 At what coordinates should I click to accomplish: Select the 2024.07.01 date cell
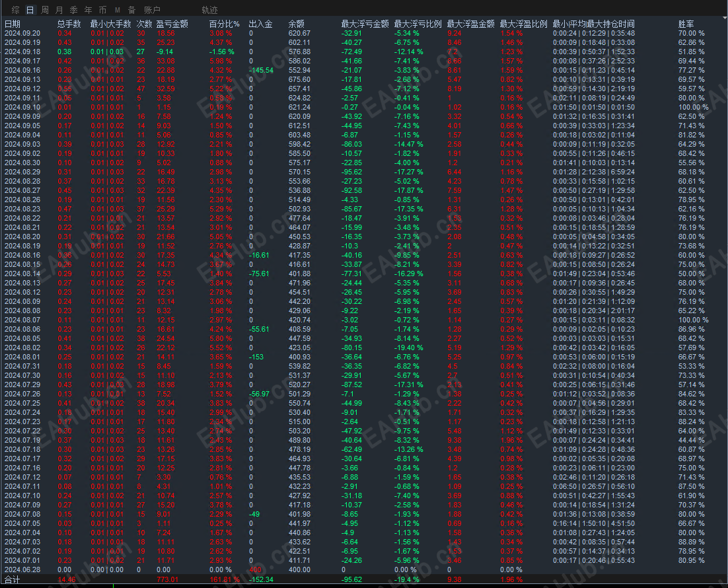pos(22,561)
